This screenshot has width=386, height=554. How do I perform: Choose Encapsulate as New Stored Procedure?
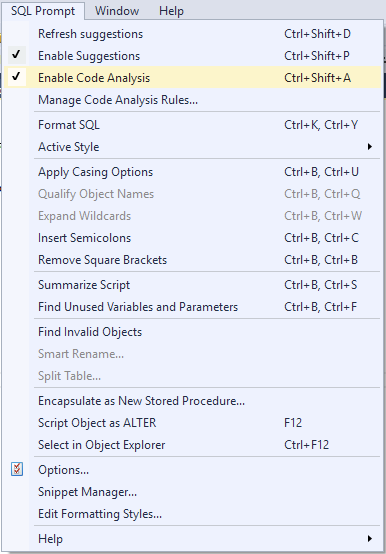coord(193,401)
